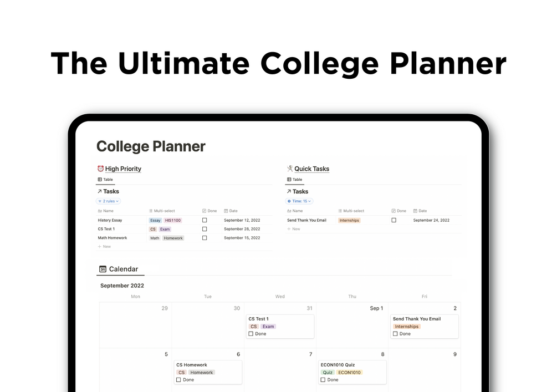Viewport: 557px width, 392px height.
Task: Mark Math Homework row as done
Action: click(x=205, y=238)
